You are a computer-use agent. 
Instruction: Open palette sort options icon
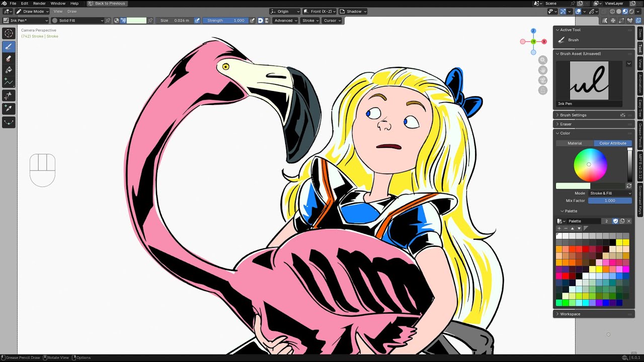pos(586,228)
